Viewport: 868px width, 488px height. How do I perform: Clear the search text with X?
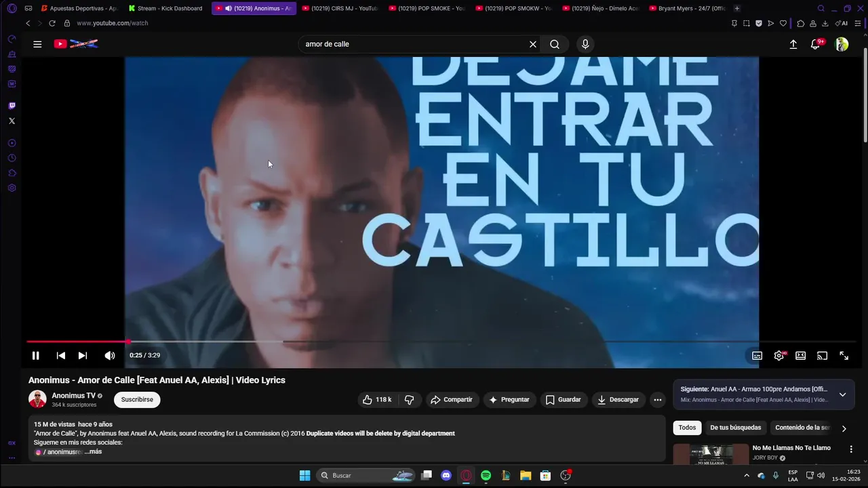tap(533, 44)
